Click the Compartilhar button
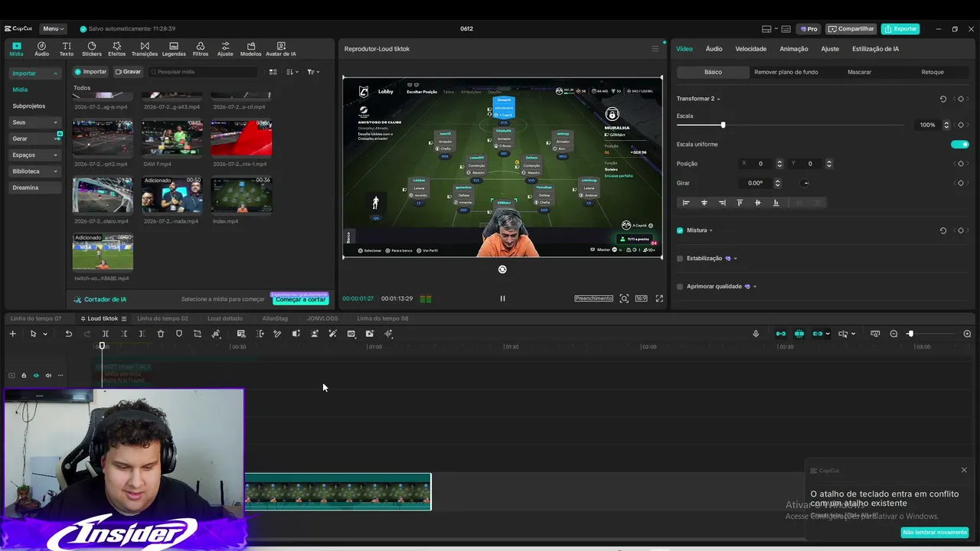Viewport: 980px width, 551px height. [x=851, y=29]
